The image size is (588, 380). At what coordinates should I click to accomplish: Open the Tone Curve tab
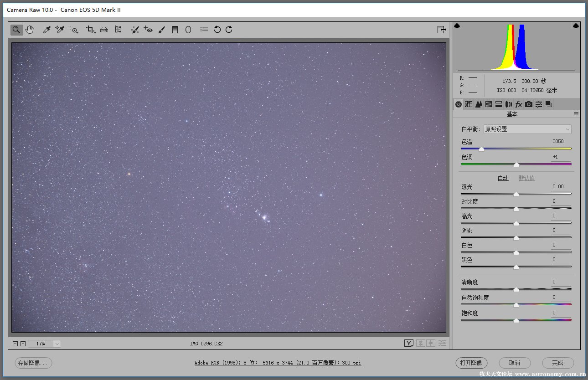[469, 104]
